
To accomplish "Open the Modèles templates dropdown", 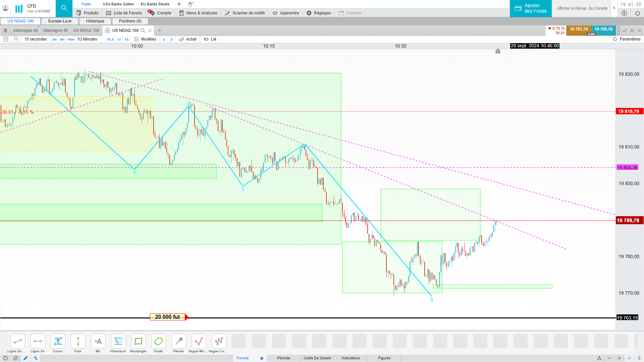I will click(145, 39).
